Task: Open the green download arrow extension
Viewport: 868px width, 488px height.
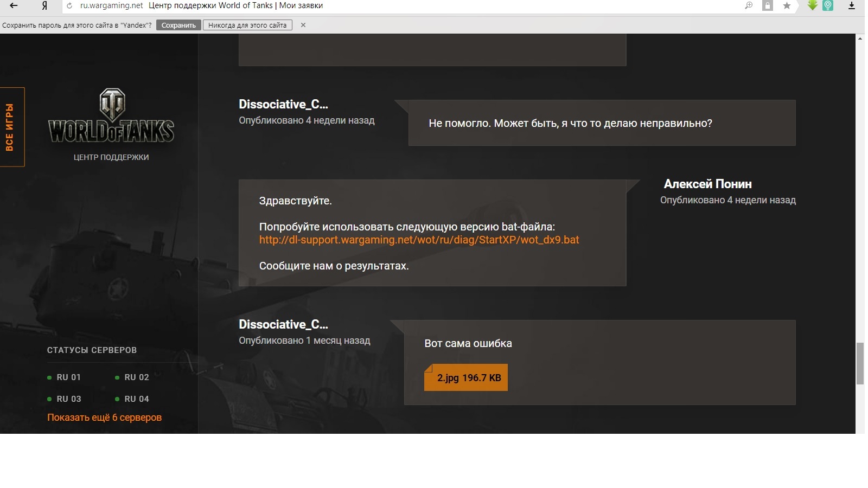Action: (x=812, y=5)
